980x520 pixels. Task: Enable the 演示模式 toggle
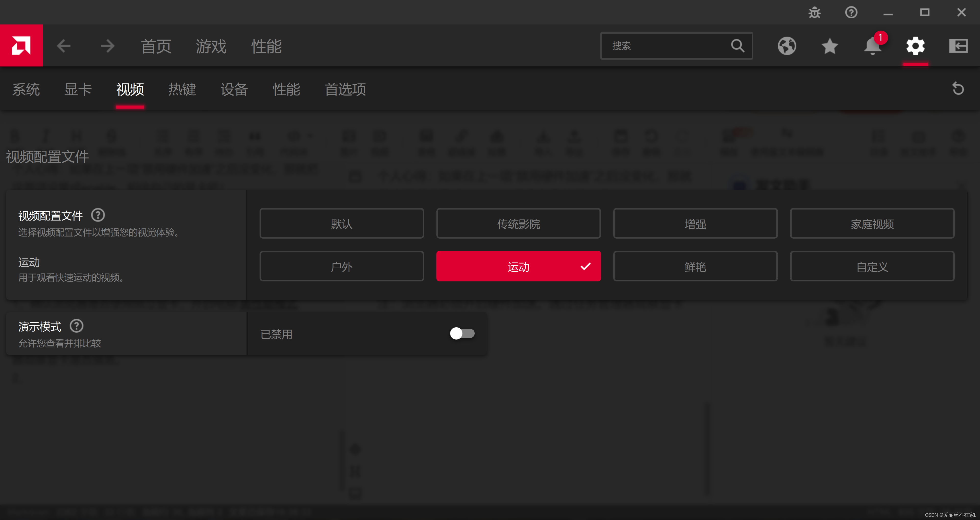[462, 333]
